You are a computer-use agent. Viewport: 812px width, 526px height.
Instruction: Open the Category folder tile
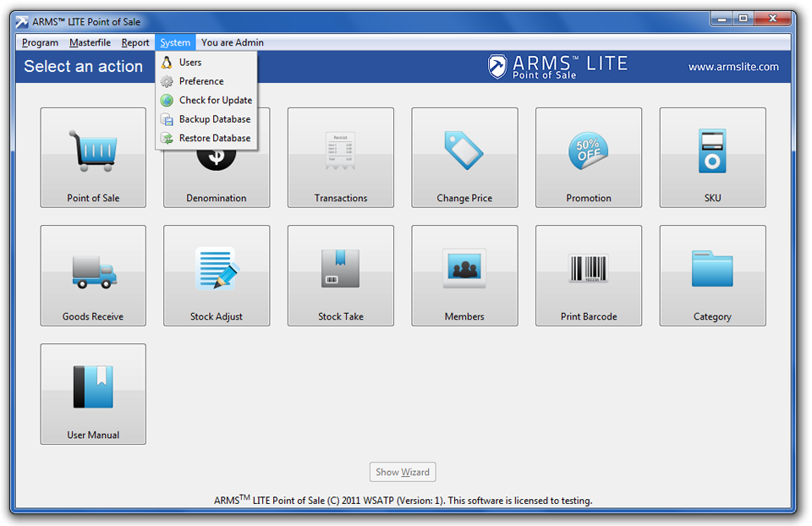pyautogui.click(x=712, y=276)
